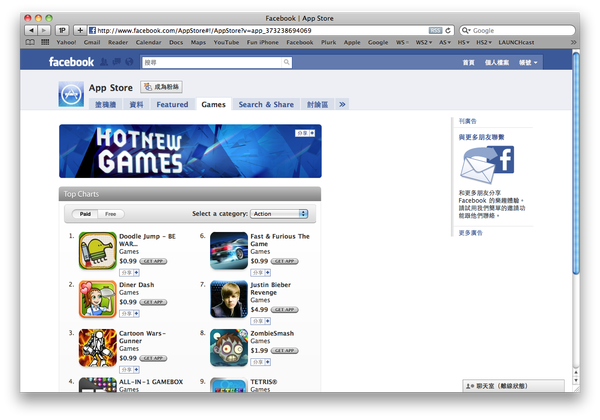Add a bookmark with the plus button
The image size is (600, 420).
tap(80, 30)
